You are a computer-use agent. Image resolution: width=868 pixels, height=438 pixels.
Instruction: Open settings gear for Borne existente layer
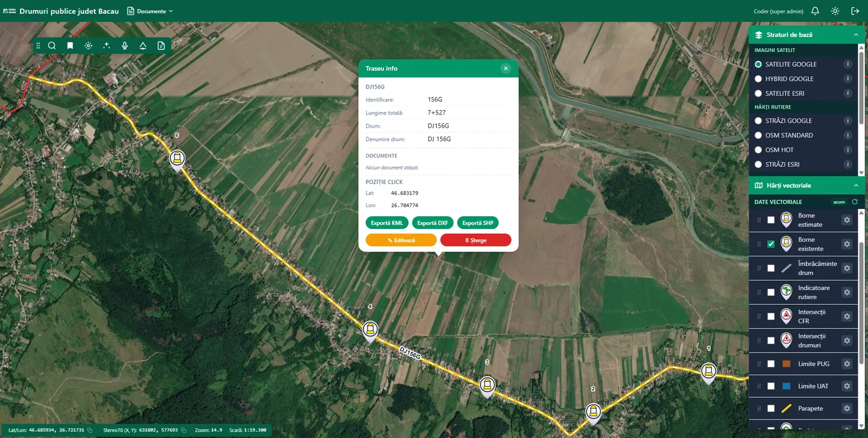pyautogui.click(x=847, y=244)
